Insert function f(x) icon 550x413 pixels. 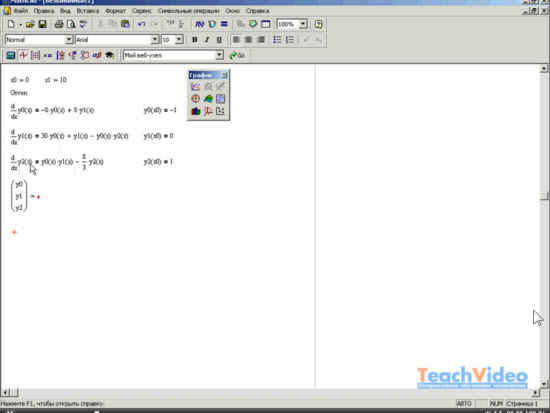tap(200, 24)
